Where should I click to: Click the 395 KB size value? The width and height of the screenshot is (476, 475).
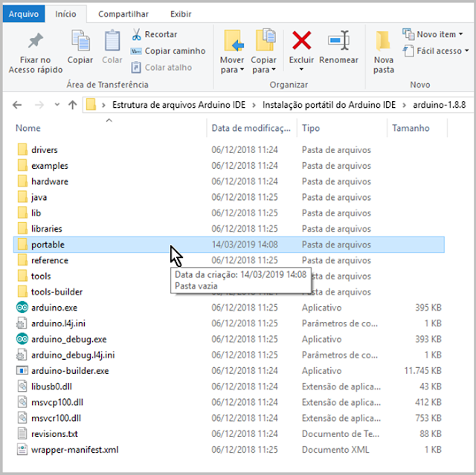pyautogui.click(x=428, y=308)
